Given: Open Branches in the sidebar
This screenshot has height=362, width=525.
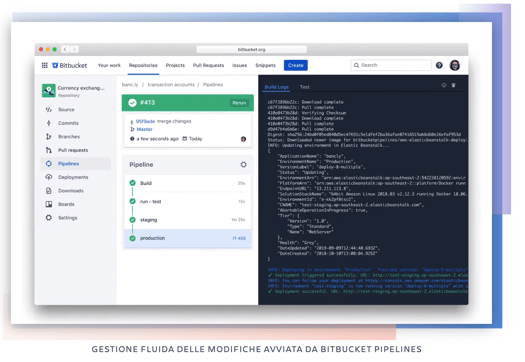Looking at the screenshot, I should pyautogui.click(x=69, y=137).
